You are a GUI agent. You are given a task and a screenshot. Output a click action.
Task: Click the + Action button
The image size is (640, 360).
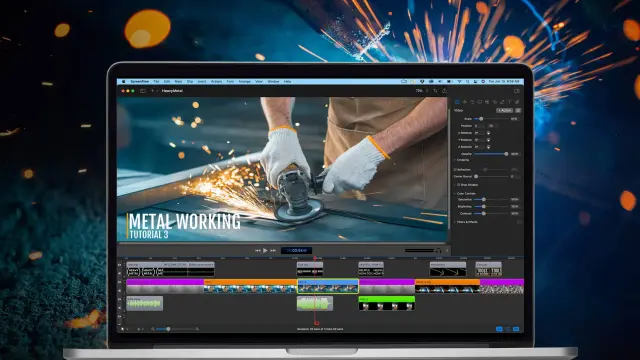pos(504,111)
